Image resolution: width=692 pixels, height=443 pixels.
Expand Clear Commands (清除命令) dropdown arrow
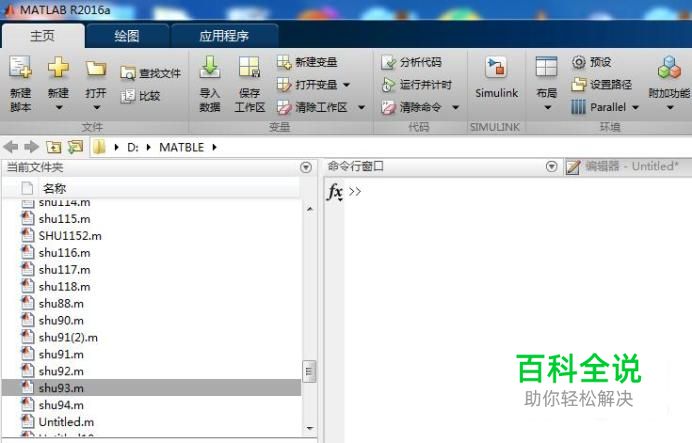pos(455,107)
